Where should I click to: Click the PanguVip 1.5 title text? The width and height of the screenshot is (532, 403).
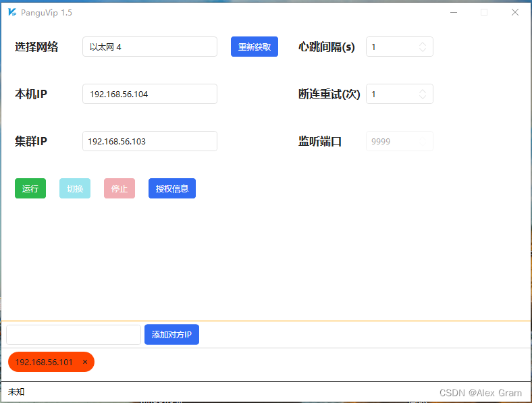pyautogui.click(x=47, y=13)
